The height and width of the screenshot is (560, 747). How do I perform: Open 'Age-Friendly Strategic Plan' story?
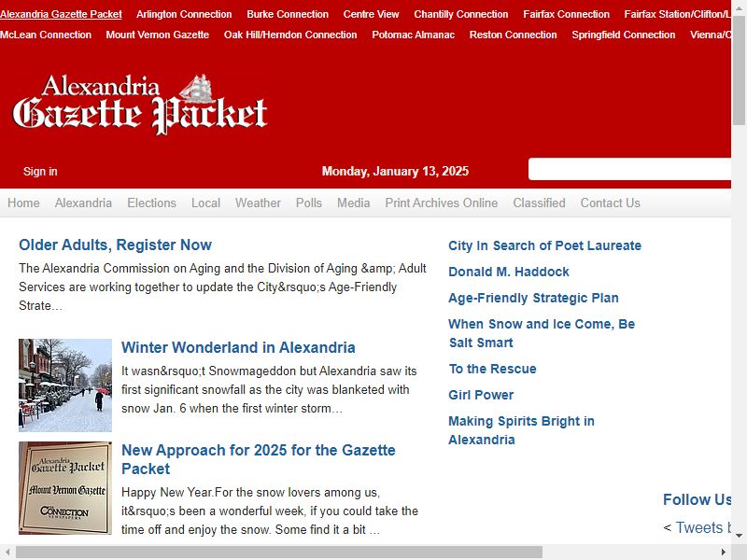pos(533,298)
